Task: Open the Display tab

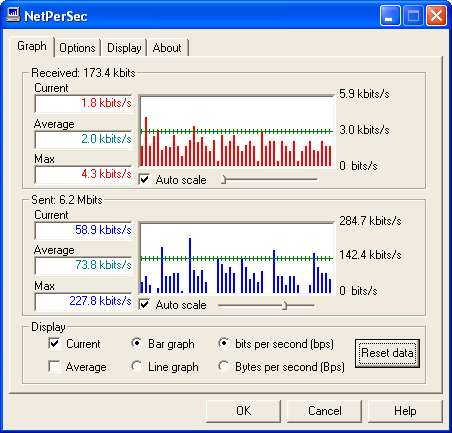Action: click(124, 48)
